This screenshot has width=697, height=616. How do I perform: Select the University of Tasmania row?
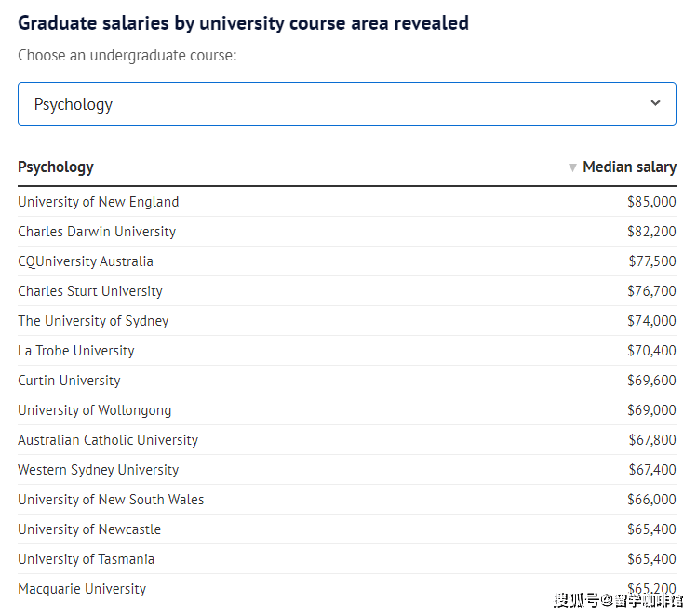tap(86, 559)
